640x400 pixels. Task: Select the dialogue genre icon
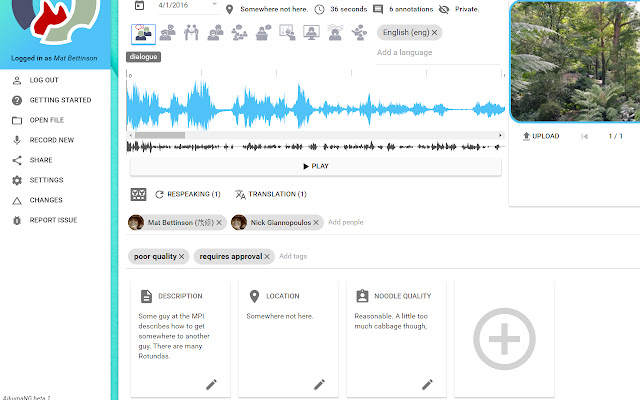point(143,34)
